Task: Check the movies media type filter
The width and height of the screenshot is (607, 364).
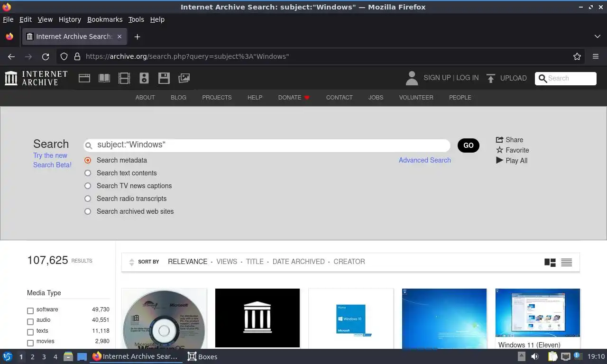Action: coord(30,343)
